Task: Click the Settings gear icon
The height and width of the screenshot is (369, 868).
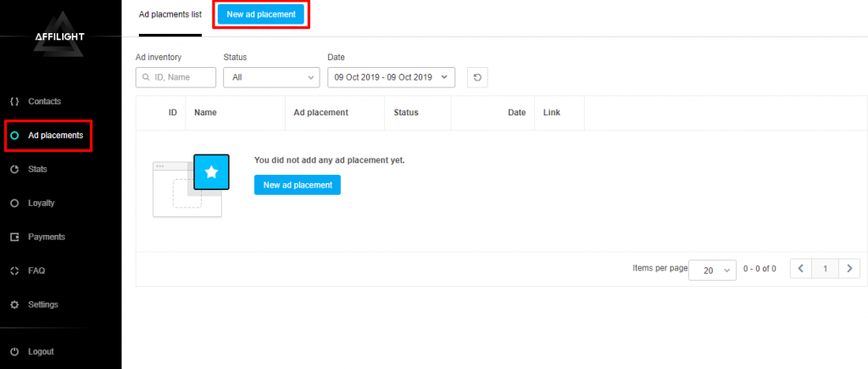Action: [x=15, y=305]
